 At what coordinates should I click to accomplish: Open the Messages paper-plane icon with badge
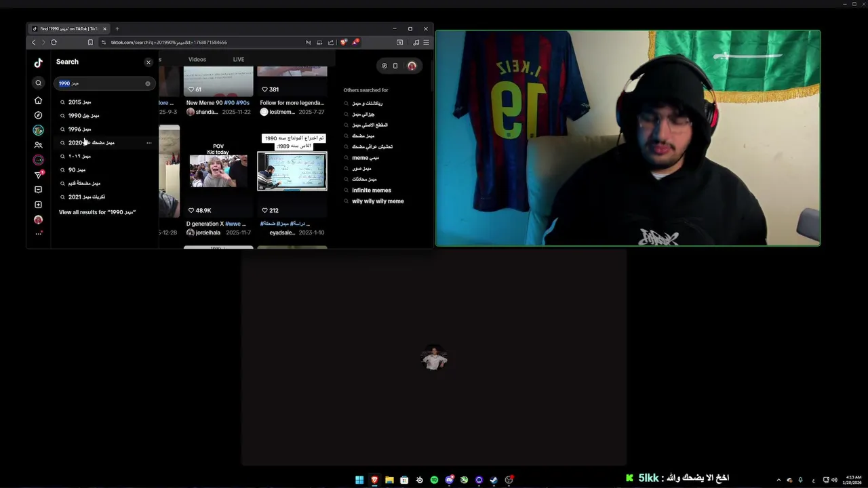[39, 175]
